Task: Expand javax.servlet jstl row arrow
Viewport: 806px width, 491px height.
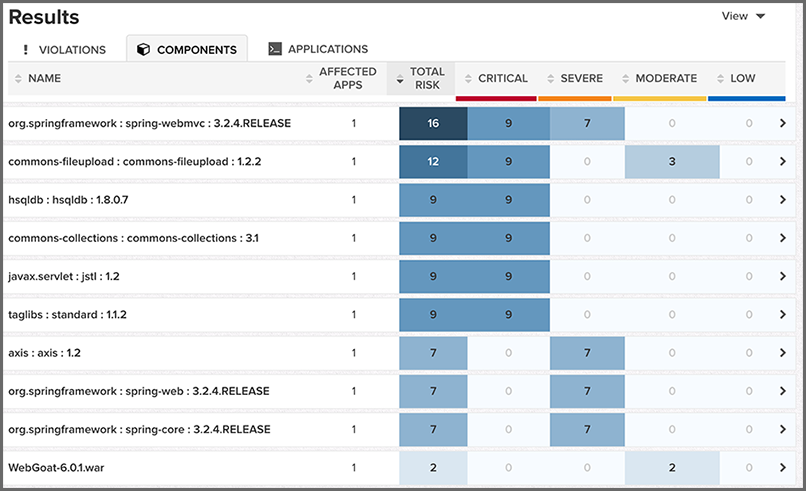Action: point(783,276)
